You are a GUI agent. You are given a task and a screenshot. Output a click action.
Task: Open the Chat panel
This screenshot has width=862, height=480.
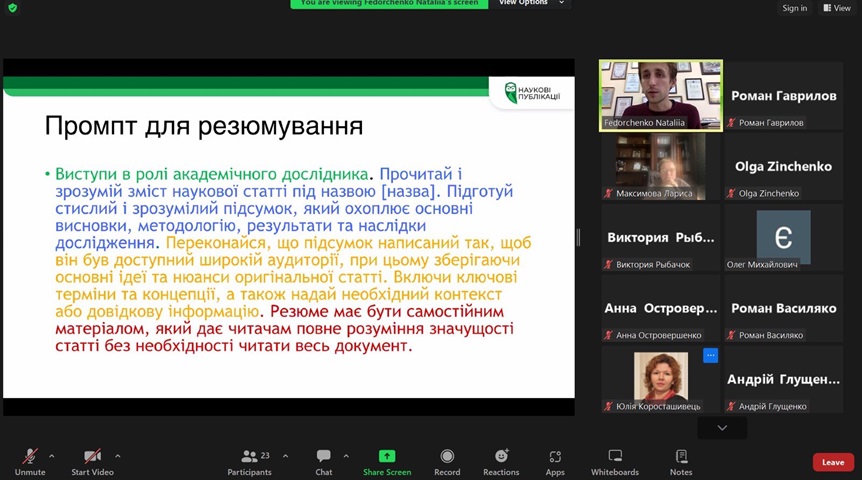(x=323, y=461)
